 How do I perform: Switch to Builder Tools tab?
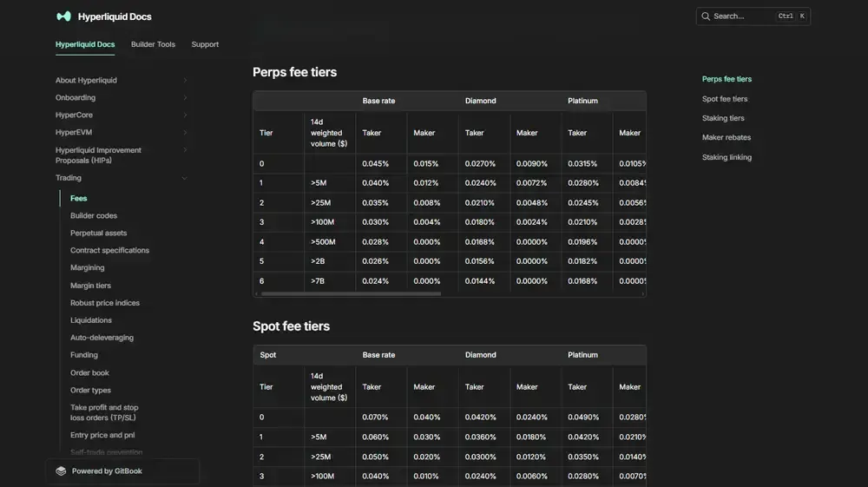point(153,44)
